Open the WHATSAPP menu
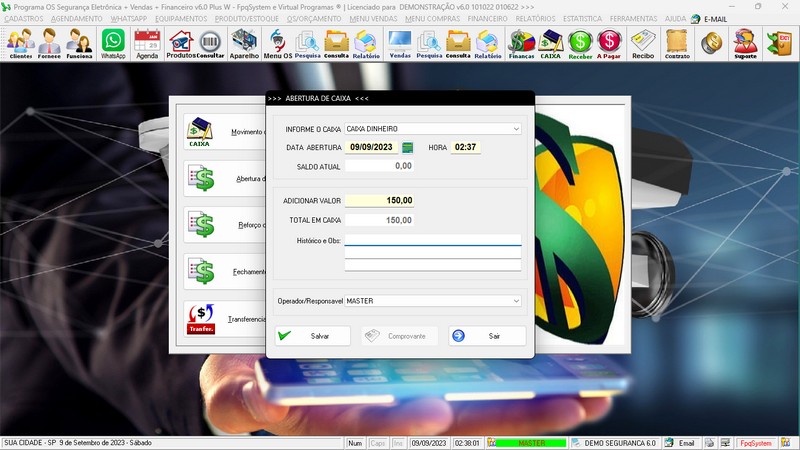 (129, 19)
